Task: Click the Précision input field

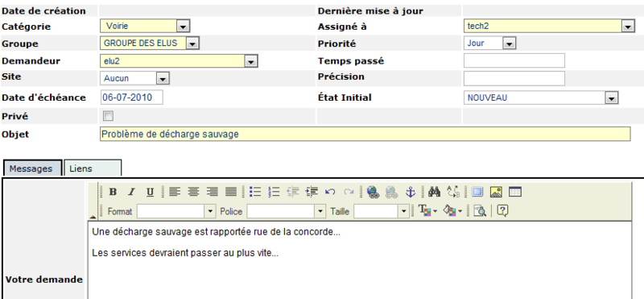Action: (x=514, y=78)
